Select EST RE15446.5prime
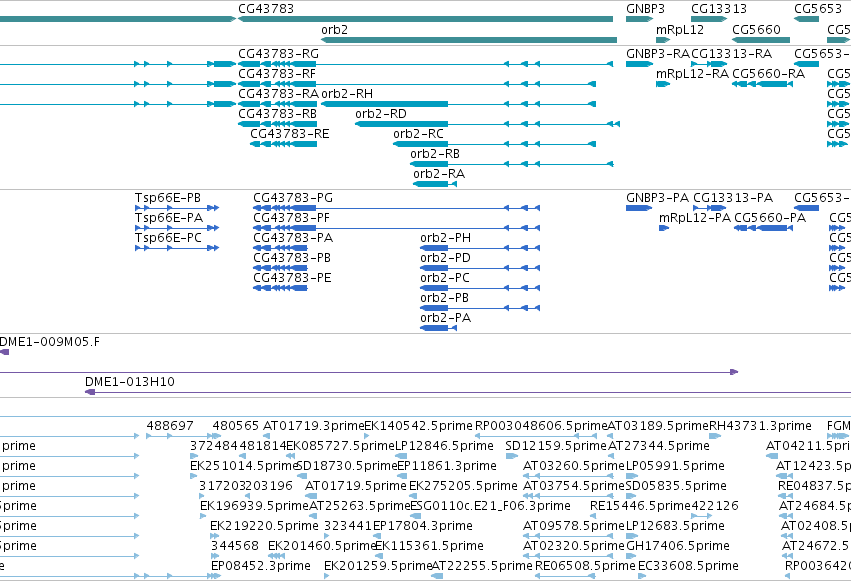Viewport: 851px width, 581px height. [x=640, y=507]
